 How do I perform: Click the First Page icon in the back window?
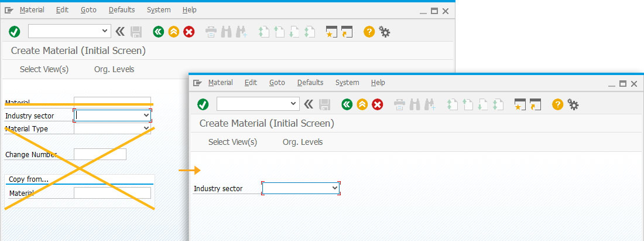[x=263, y=32]
